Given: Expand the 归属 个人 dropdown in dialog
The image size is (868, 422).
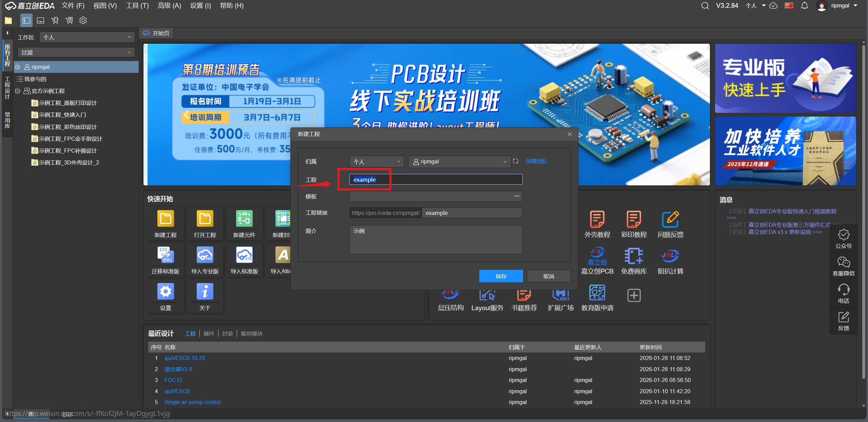Looking at the screenshot, I should point(377,162).
